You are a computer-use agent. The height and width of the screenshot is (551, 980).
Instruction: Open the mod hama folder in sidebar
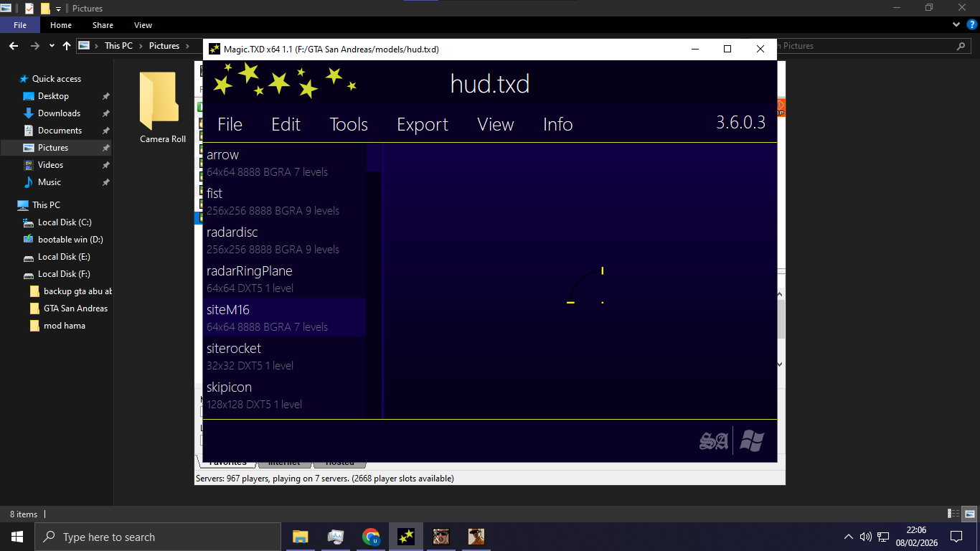[x=64, y=326]
